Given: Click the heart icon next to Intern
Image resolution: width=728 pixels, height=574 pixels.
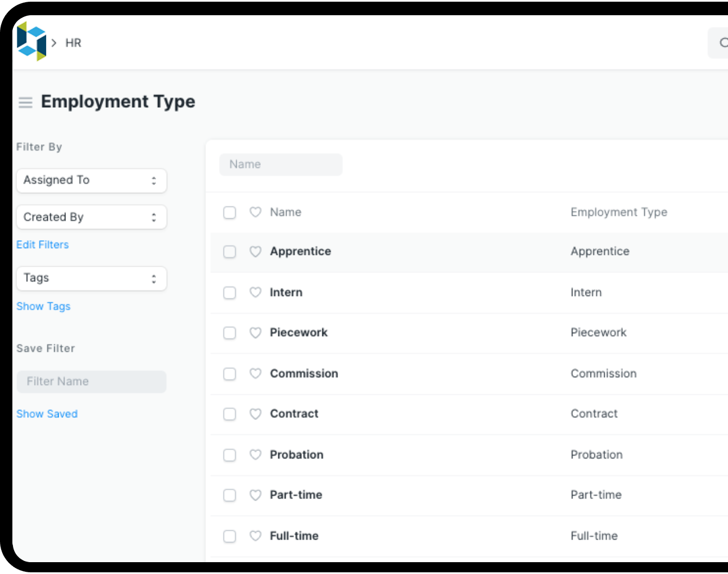Looking at the screenshot, I should point(255,293).
